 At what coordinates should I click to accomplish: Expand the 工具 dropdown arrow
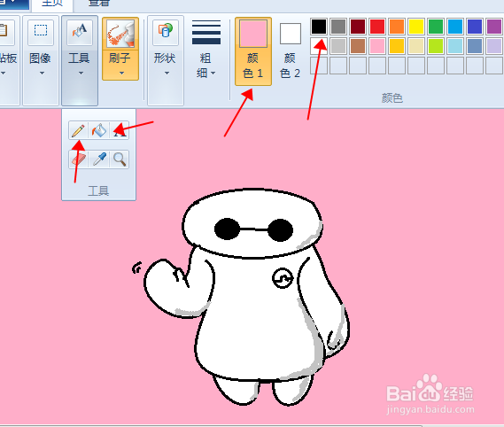pos(81,73)
